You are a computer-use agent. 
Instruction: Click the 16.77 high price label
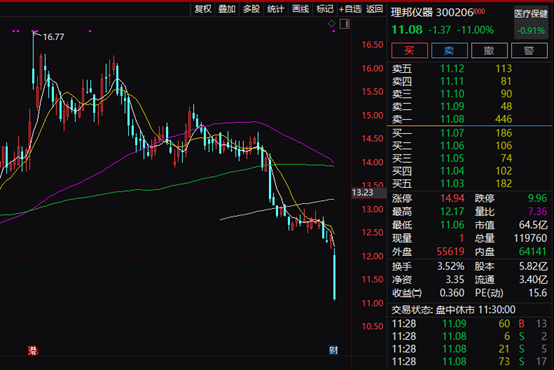click(x=53, y=37)
